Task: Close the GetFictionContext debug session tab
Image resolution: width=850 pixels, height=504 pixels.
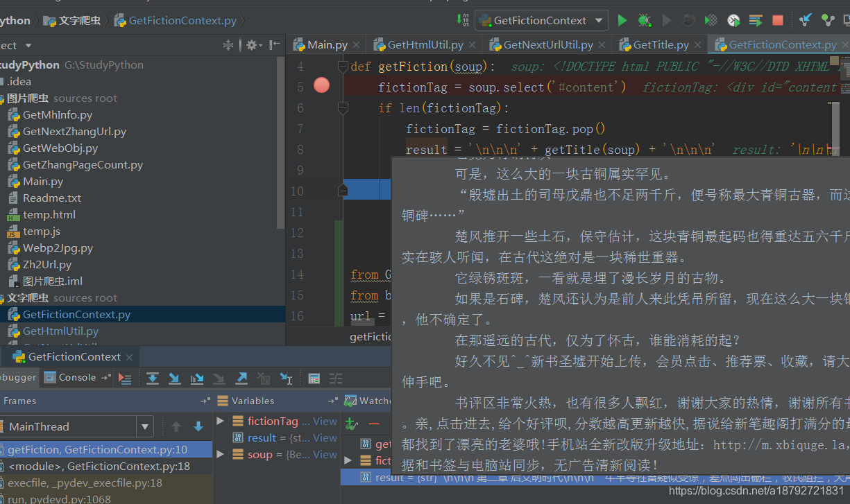Action: coord(130,357)
